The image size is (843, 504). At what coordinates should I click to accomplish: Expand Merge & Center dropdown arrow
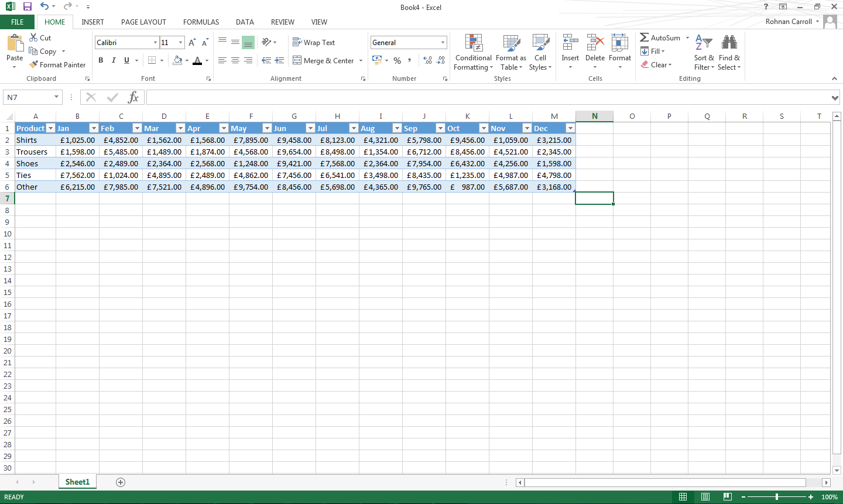point(361,61)
